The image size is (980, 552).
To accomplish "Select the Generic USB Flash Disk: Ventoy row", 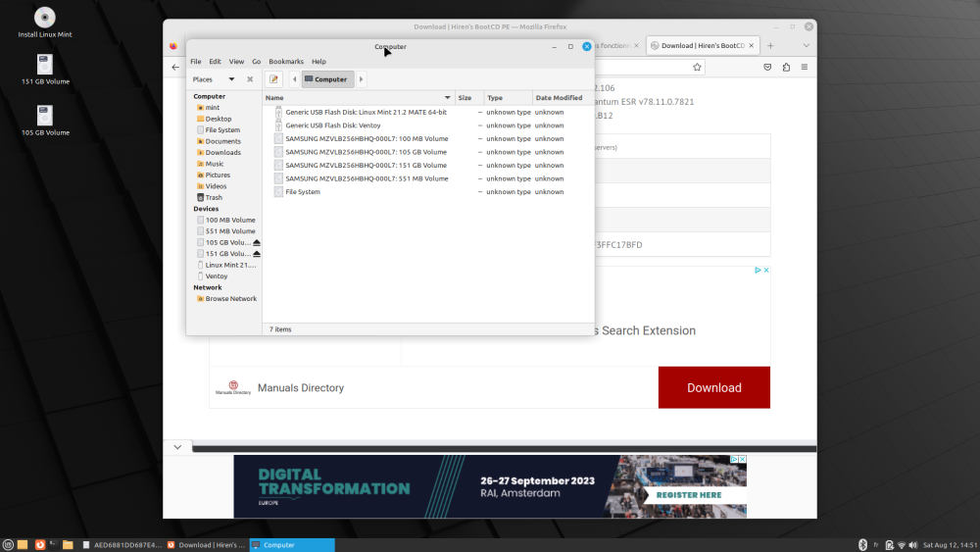I will coord(428,125).
